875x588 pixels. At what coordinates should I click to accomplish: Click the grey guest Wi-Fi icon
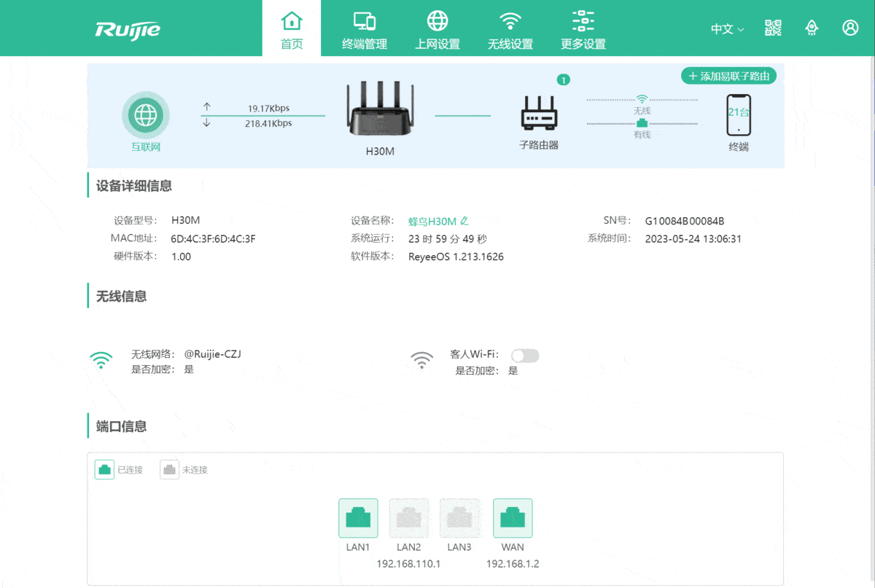(421, 361)
